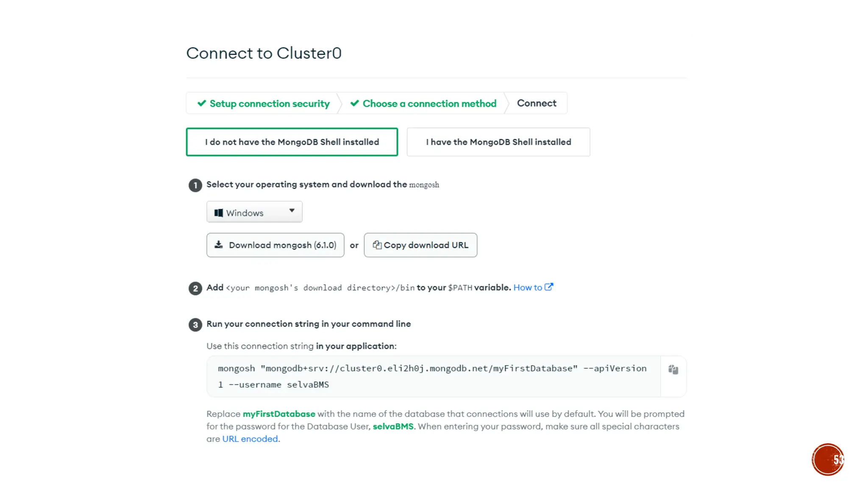
Task: Select "I do not have the MongoDB Shell installed"
Action: [292, 142]
